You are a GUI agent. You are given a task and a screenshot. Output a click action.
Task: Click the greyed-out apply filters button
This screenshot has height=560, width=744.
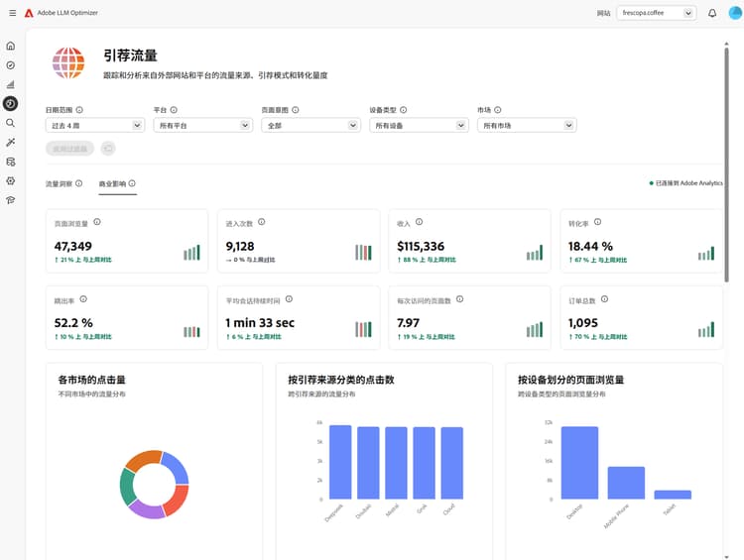(69, 149)
